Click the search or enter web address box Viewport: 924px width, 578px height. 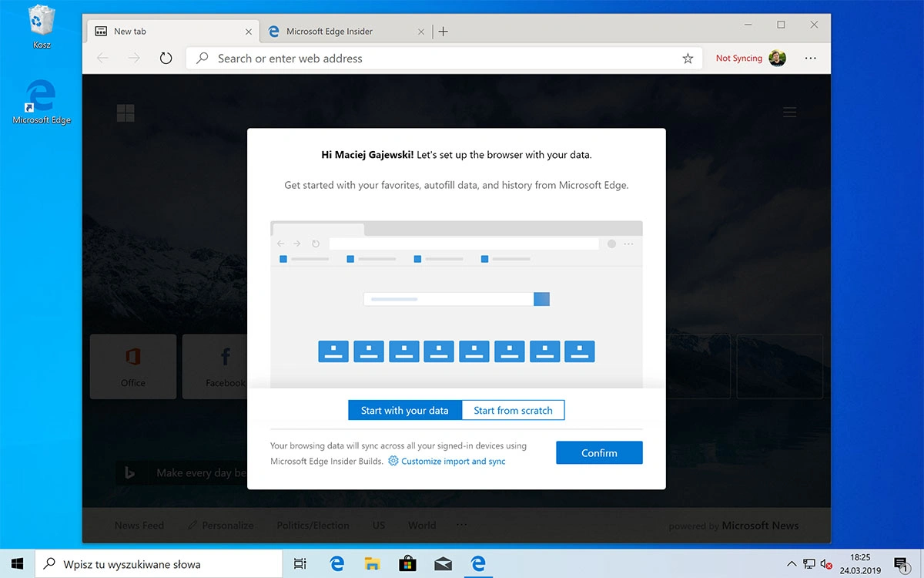click(x=444, y=59)
